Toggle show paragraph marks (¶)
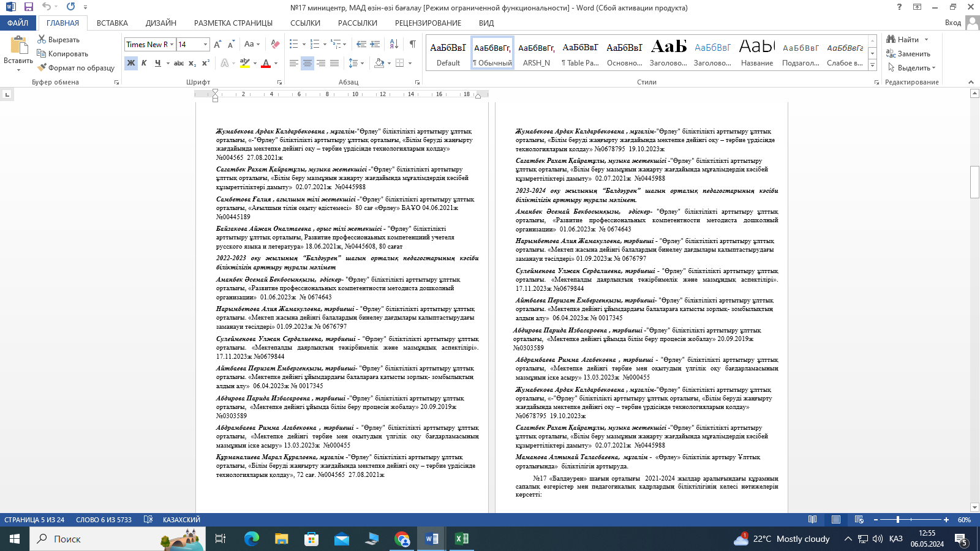The image size is (980, 551). (x=413, y=44)
